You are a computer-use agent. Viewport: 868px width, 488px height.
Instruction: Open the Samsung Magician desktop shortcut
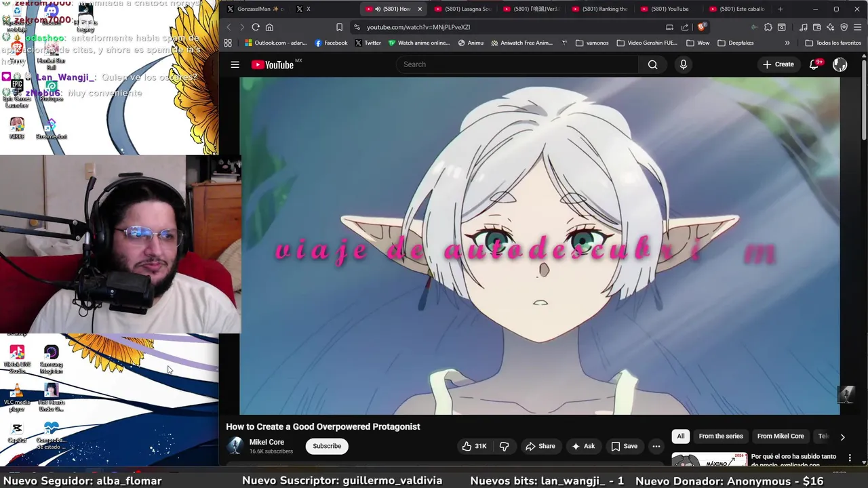point(52,359)
